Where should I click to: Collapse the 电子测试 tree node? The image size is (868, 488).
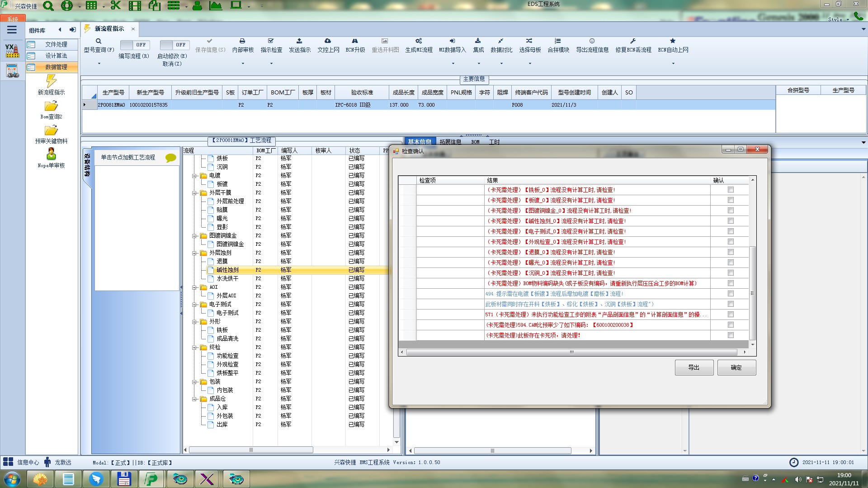click(x=194, y=305)
